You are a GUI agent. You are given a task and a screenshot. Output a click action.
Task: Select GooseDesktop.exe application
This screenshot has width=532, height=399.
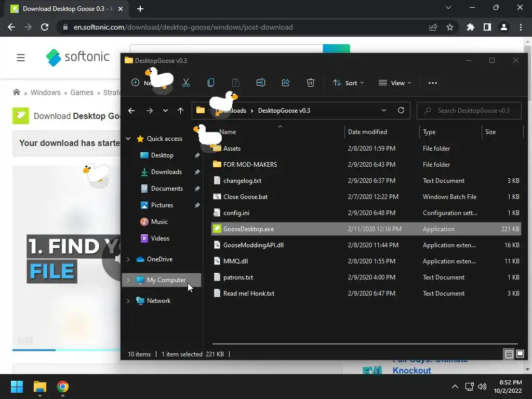coord(366,229)
